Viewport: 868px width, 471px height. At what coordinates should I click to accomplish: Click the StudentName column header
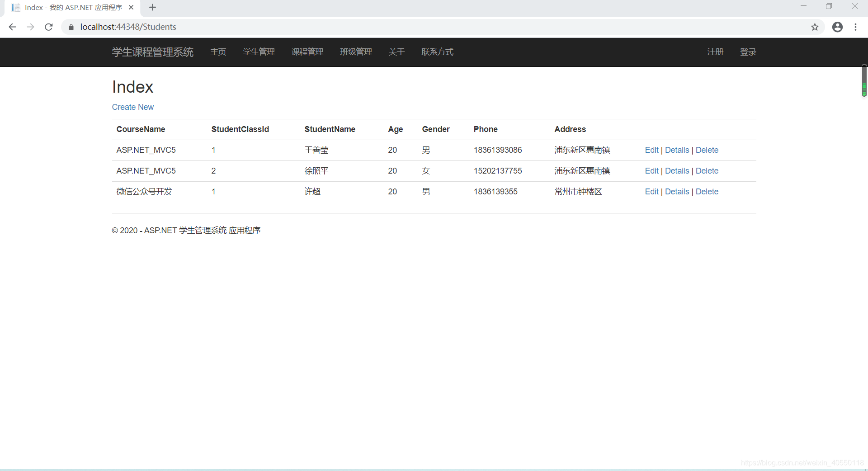point(330,129)
